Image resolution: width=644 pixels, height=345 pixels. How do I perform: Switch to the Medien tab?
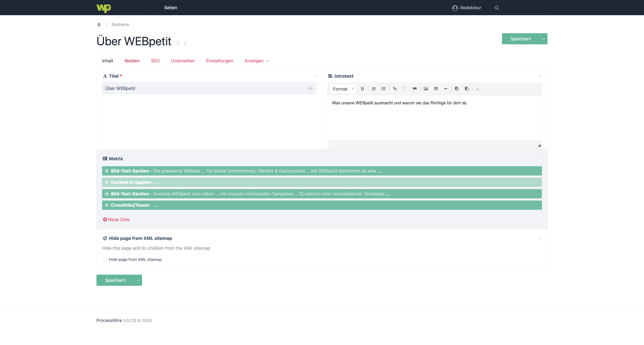click(x=132, y=61)
